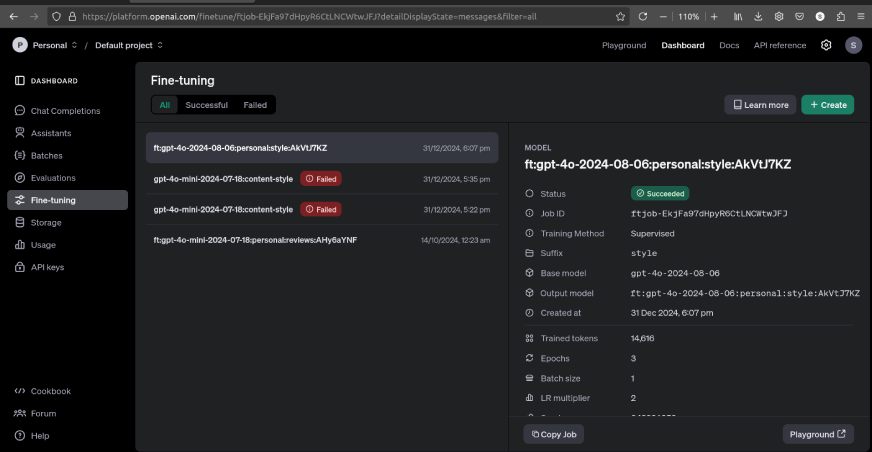Image resolution: width=872 pixels, height=452 pixels.
Task: Open the user profile avatar S
Action: [x=853, y=45]
